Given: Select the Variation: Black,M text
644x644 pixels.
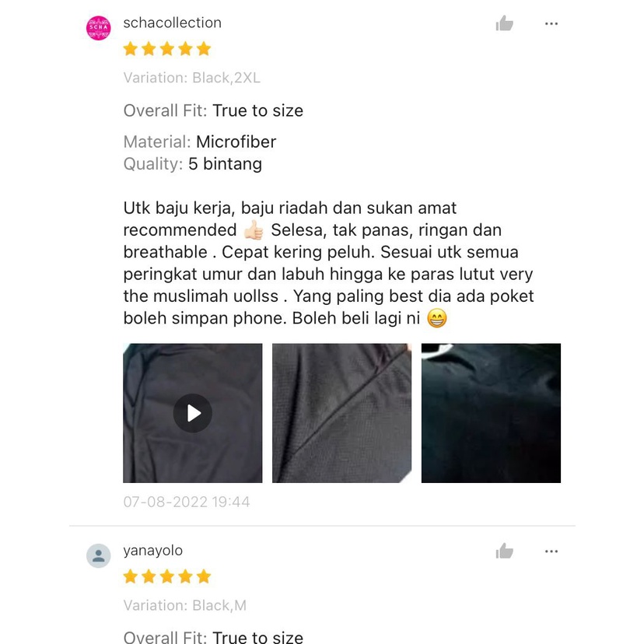Looking at the screenshot, I should coord(185,605).
